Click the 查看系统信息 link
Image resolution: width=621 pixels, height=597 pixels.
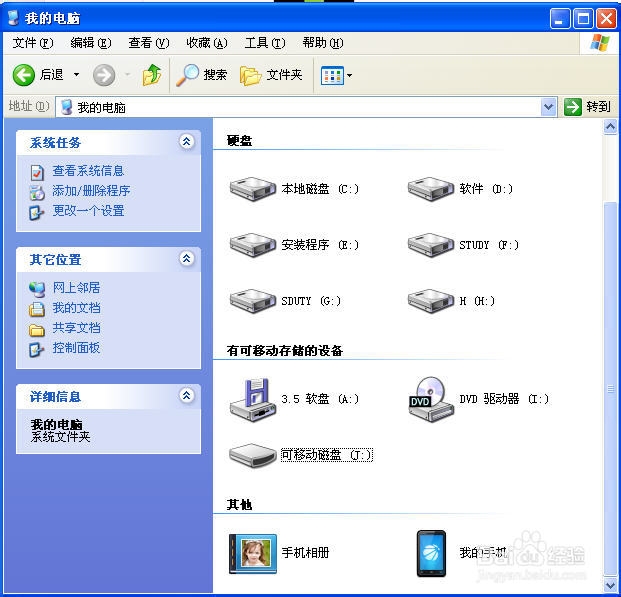click(x=88, y=171)
